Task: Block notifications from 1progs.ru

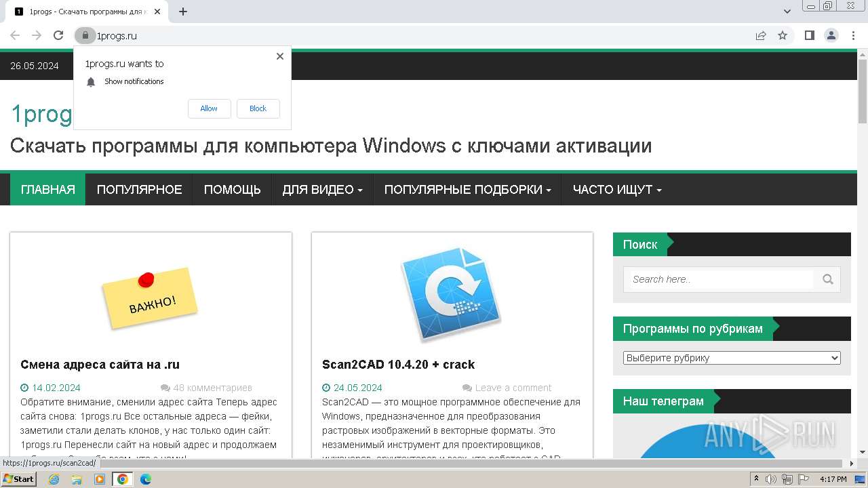Action: [258, 108]
